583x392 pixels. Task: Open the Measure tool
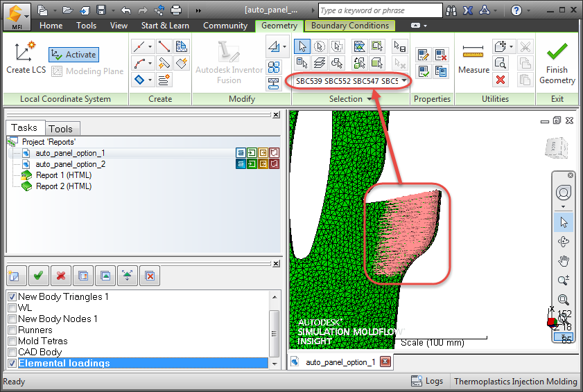pos(473,58)
